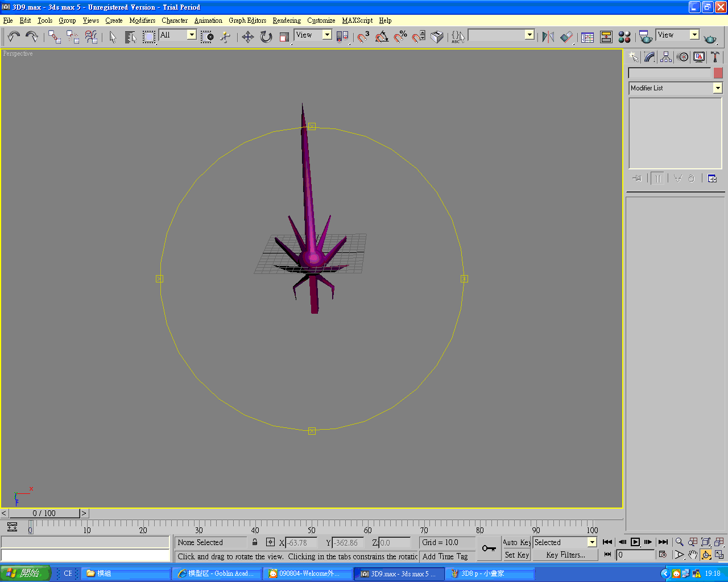Toggle the 3D Snap magnet button
The width and height of the screenshot is (728, 582).
[x=363, y=37]
